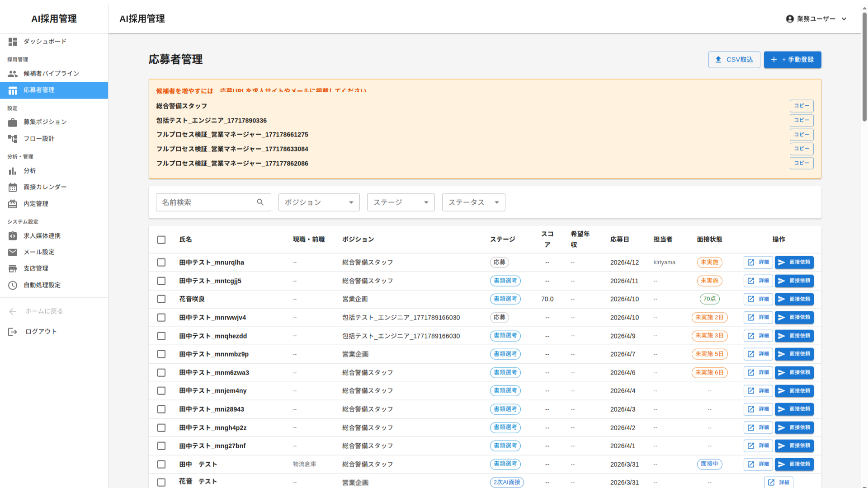Click the 氏名 column header
This screenshot has width=868, height=488.
[185, 239]
